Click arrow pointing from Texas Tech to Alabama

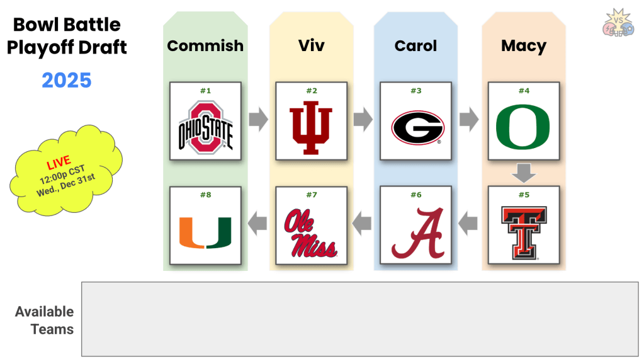[x=468, y=222]
